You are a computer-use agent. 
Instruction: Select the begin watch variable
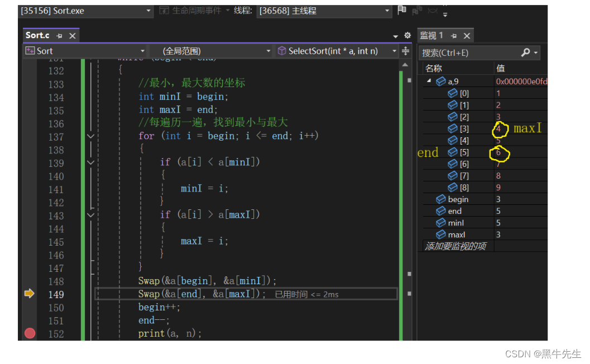[x=485, y=199]
